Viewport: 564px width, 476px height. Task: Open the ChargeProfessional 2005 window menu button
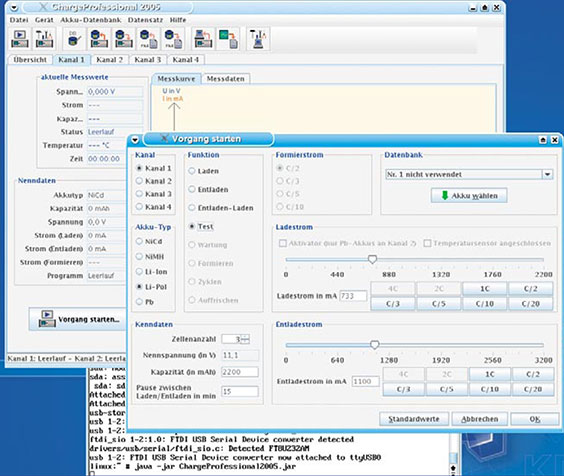tap(14, 8)
